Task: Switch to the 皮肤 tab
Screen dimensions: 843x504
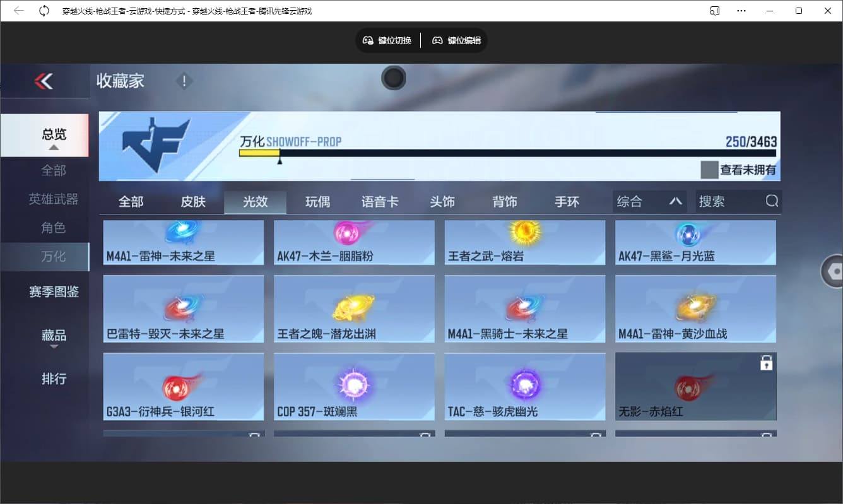Action: pos(193,201)
